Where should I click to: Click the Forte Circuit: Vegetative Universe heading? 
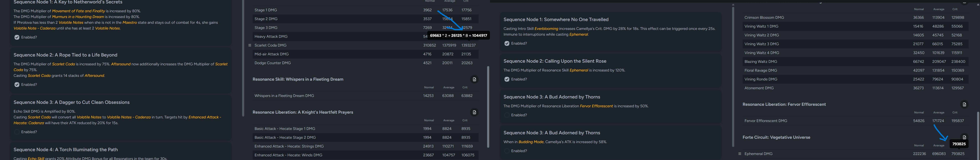pos(776,137)
